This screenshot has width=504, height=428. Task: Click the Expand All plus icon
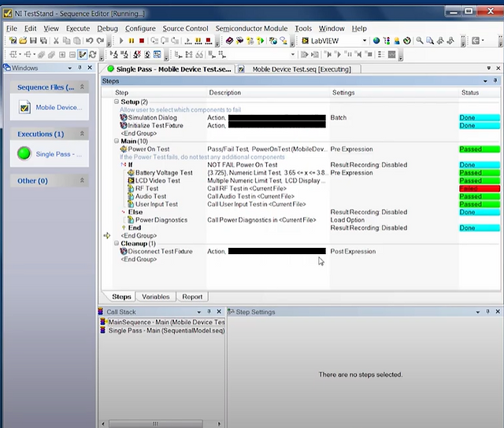[62, 54]
